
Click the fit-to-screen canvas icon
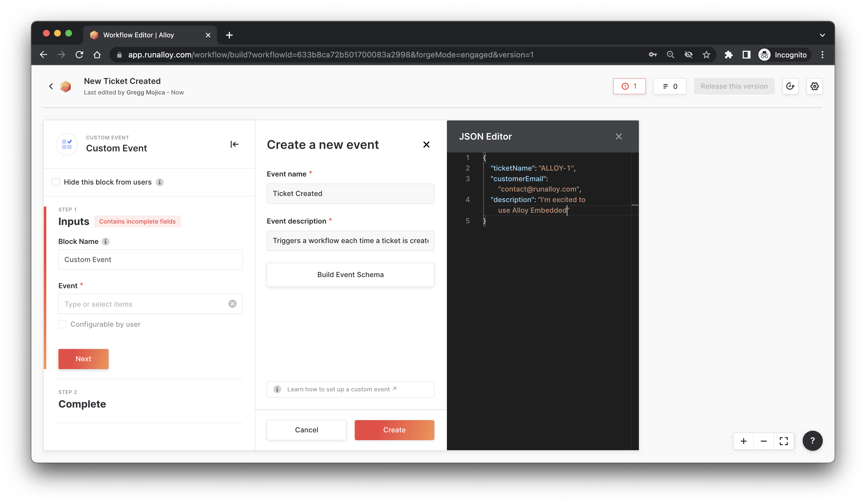pos(783,441)
